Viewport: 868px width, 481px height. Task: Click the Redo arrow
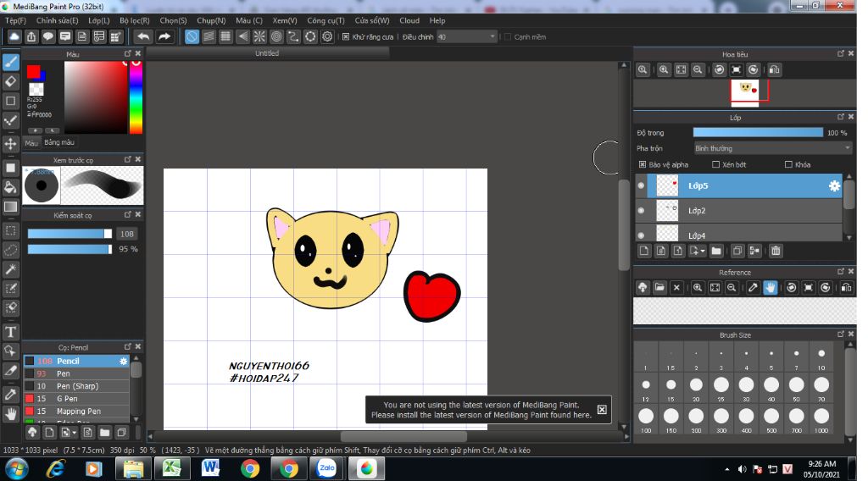pyautogui.click(x=164, y=37)
